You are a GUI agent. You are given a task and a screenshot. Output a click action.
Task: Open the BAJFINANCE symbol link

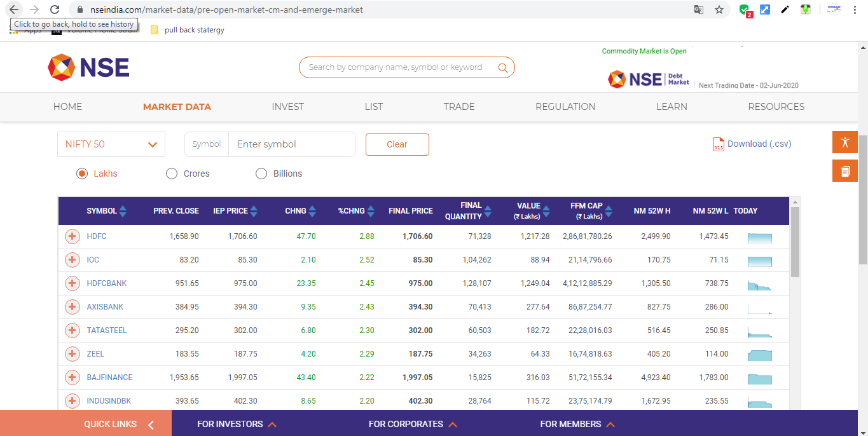coord(109,378)
